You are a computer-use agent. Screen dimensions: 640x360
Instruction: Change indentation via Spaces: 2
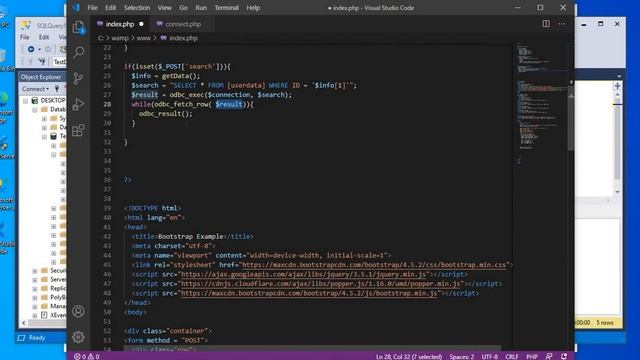click(462, 356)
